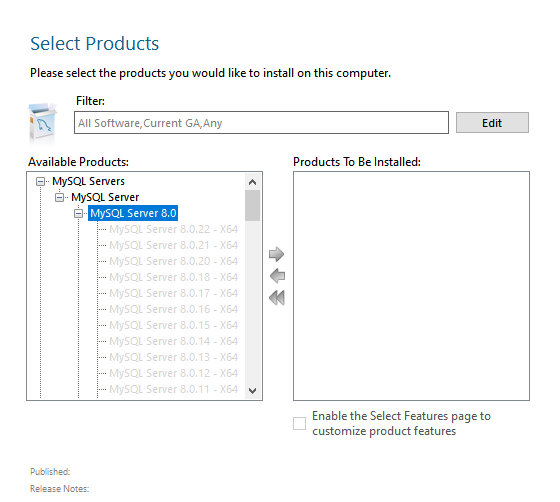
Task: Click the Available Products scrollbar thumb
Action: (252, 206)
